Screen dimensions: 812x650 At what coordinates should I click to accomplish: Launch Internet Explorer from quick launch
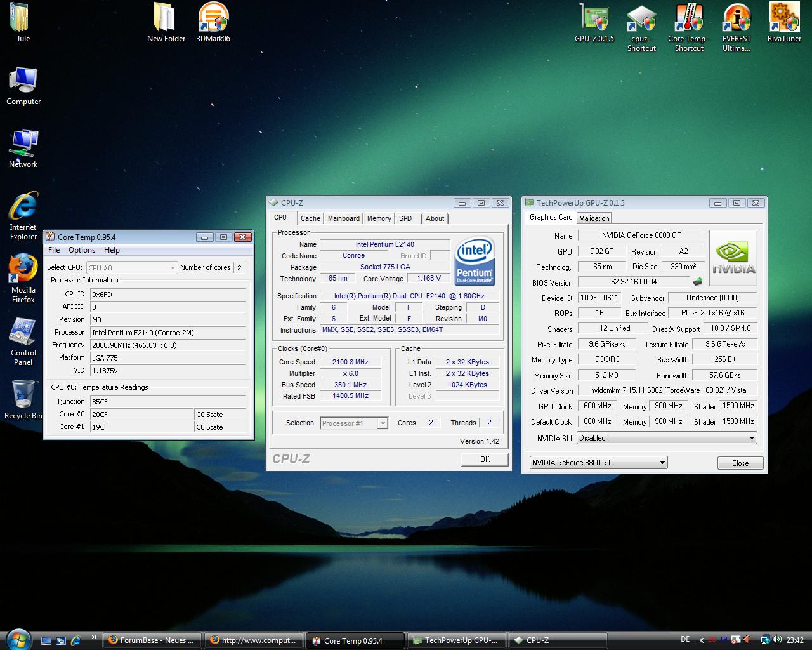[x=76, y=640]
